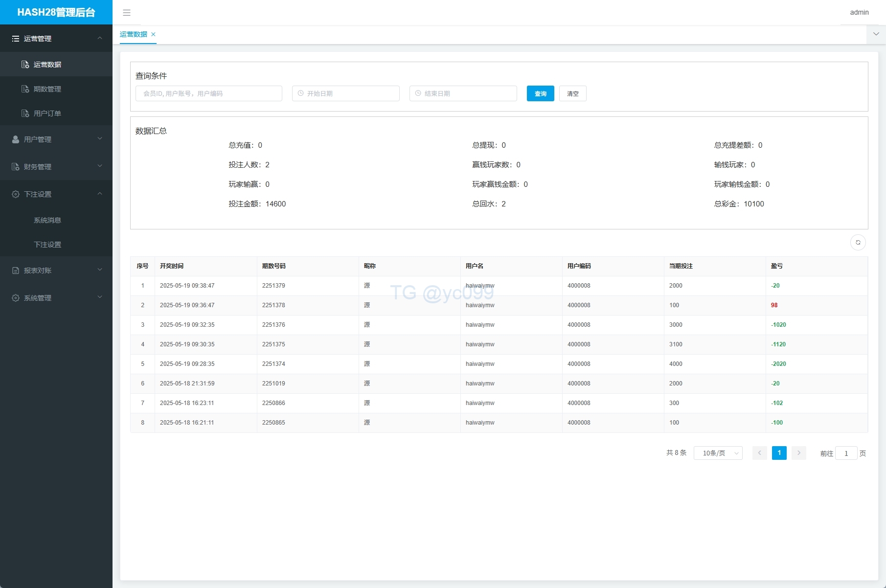The width and height of the screenshot is (886, 588).
Task: Click the hamburger sidebar collapse icon
Action: (127, 13)
